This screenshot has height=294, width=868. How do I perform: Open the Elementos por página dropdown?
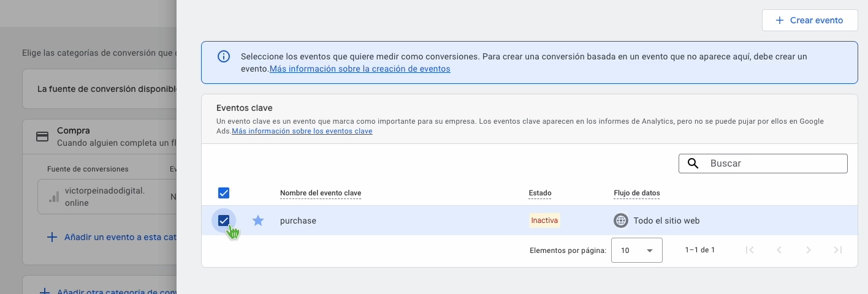(x=637, y=251)
